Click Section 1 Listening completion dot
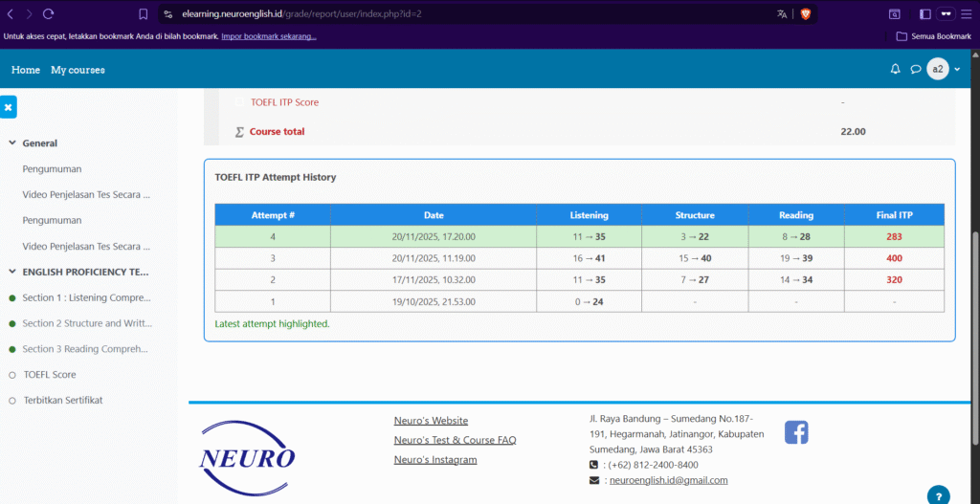 tap(12, 298)
